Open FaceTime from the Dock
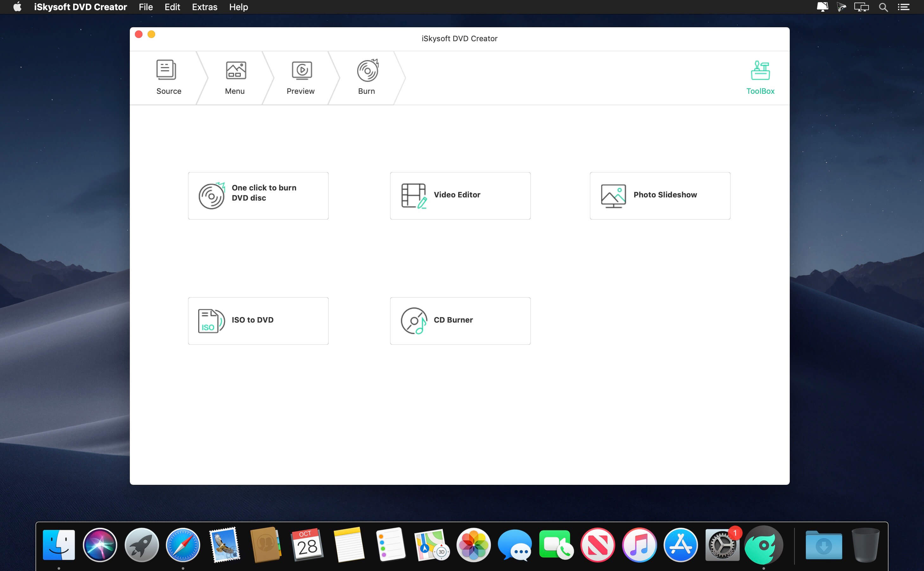 pos(556,545)
